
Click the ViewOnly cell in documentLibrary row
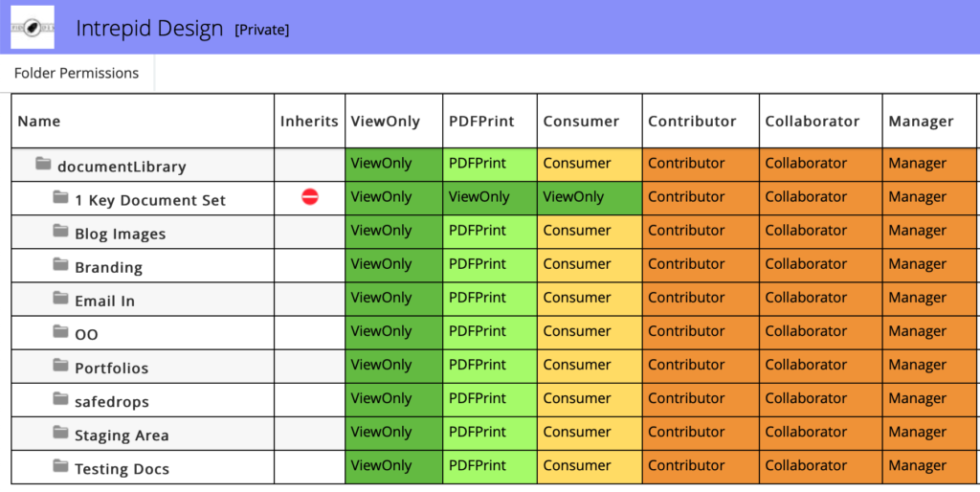(393, 164)
